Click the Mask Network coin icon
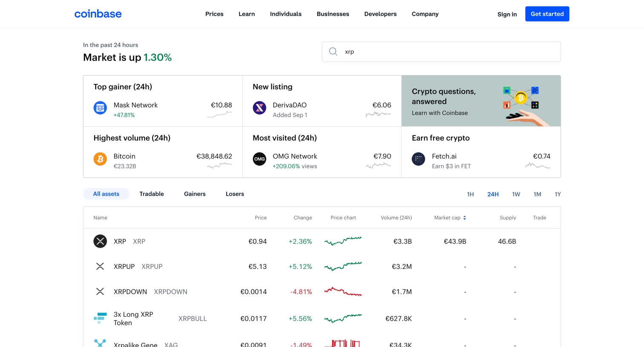644x347 pixels. pyautogui.click(x=100, y=108)
